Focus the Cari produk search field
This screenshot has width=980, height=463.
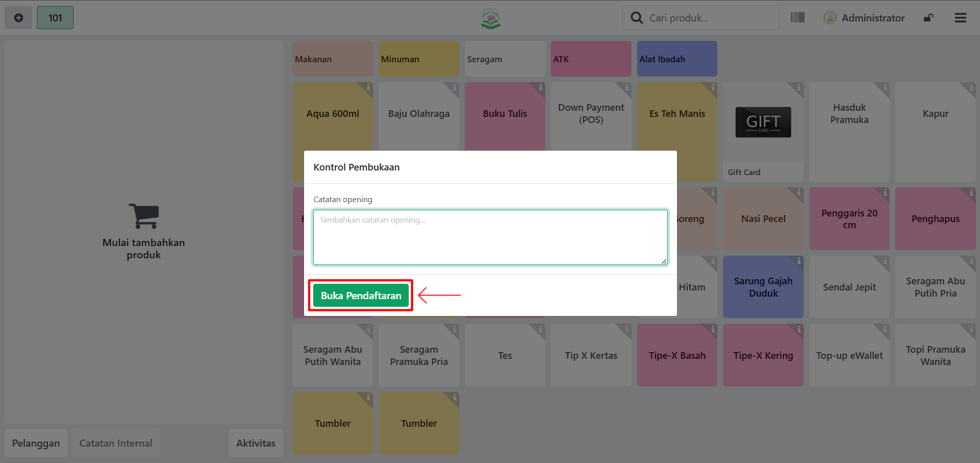[710, 18]
